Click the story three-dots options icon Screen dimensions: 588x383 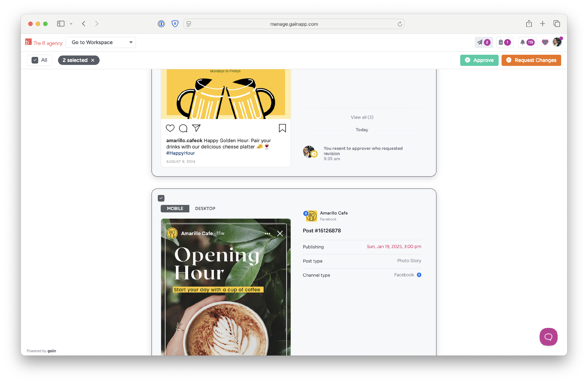267,233
